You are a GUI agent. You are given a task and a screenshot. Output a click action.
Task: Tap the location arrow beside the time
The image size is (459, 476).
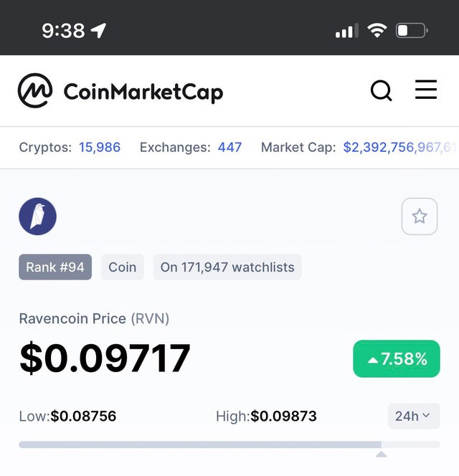pos(99,30)
